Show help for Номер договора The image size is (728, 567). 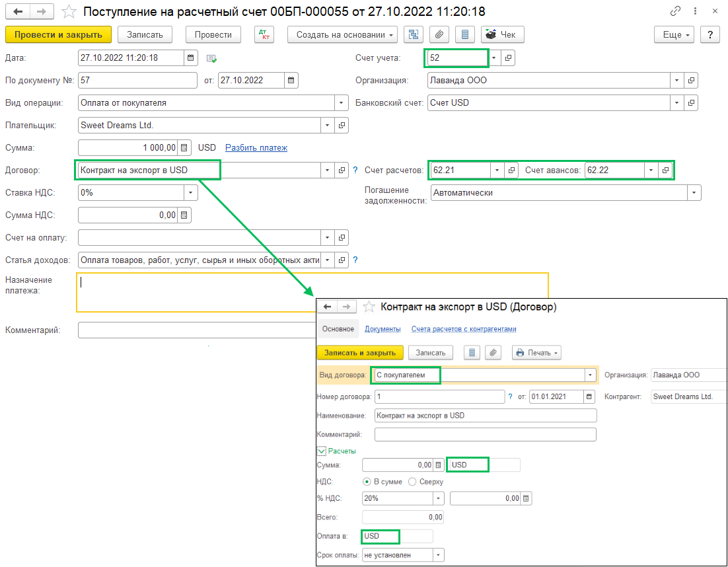tap(510, 397)
